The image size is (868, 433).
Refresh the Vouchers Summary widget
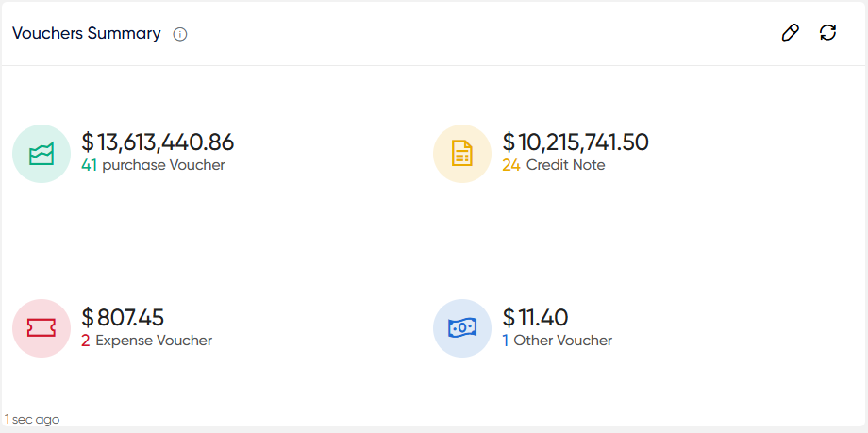(x=827, y=33)
